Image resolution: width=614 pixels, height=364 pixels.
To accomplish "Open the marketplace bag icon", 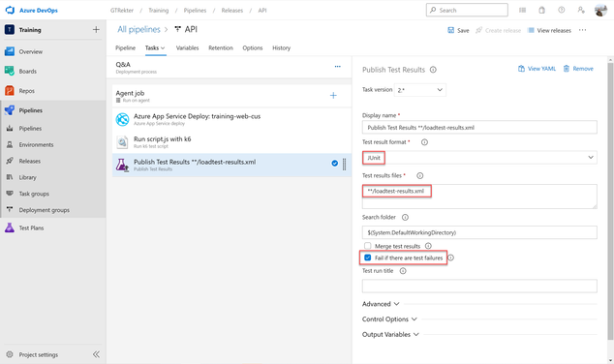I will 542,11.
